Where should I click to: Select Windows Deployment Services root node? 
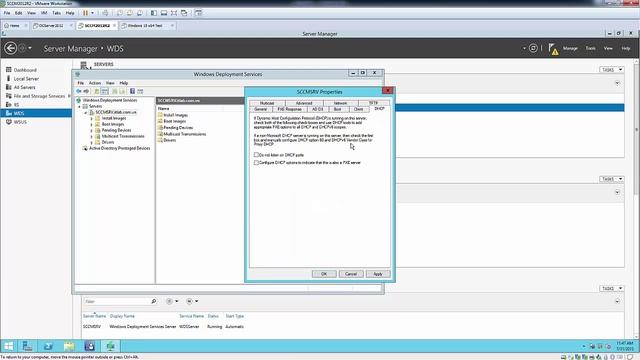(x=110, y=100)
